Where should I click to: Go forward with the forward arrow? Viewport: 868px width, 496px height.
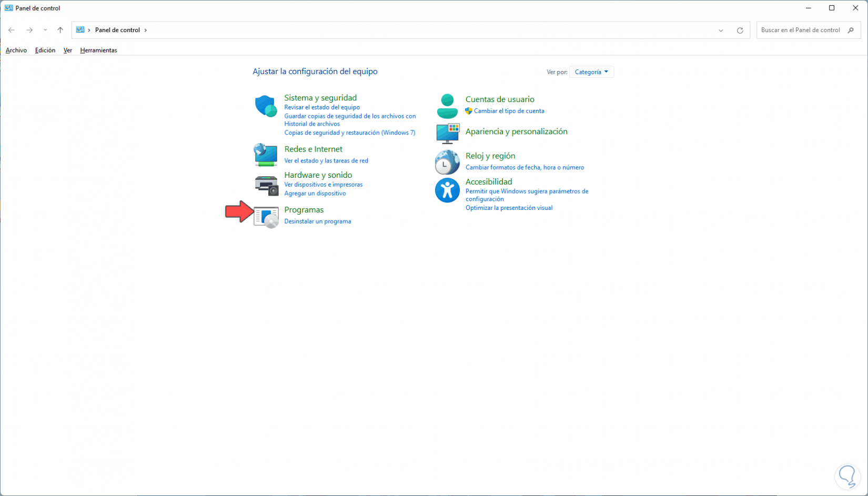[29, 30]
